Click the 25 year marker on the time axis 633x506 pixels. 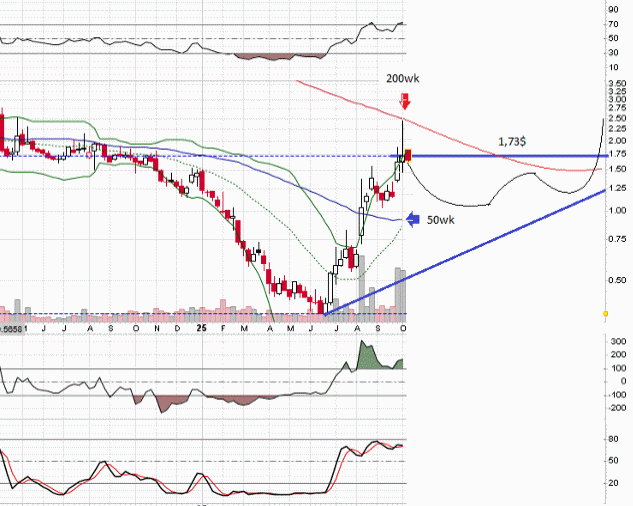201,327
